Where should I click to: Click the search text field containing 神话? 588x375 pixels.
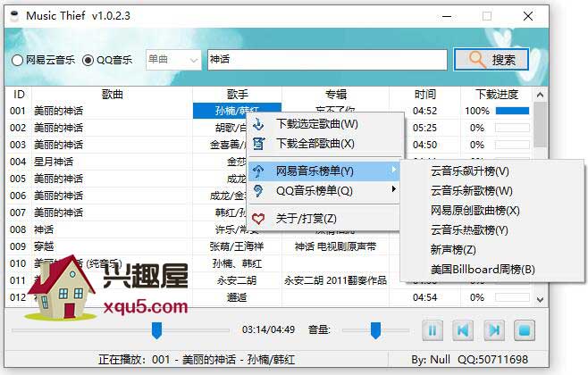click(327, 60)
